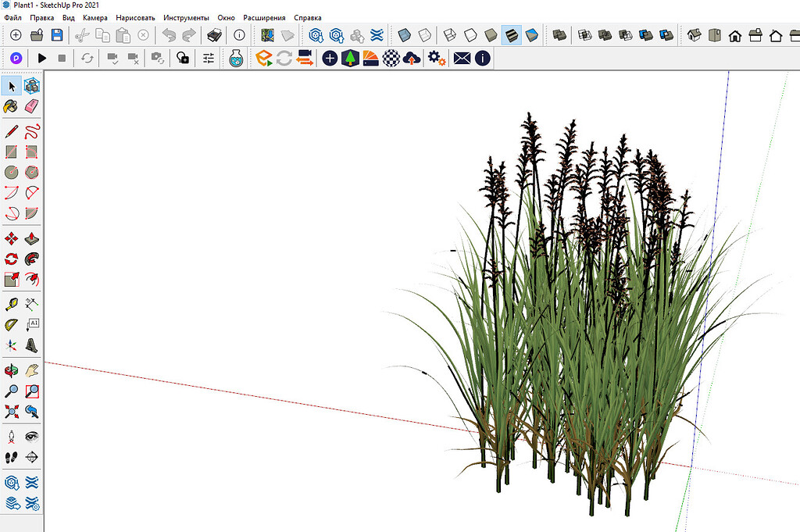The height and width of the screenshot is (532, 800).
Task: Select the Paint Bucket tool
Action: point(10,106)
